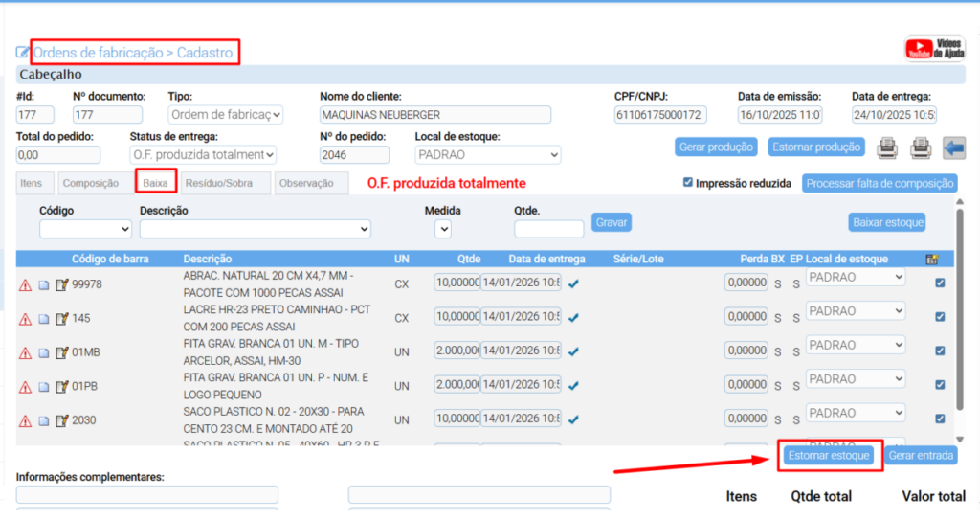Click the copy page icon for item 99978
This screenshot has height=521, width=980.
[44, 285]
